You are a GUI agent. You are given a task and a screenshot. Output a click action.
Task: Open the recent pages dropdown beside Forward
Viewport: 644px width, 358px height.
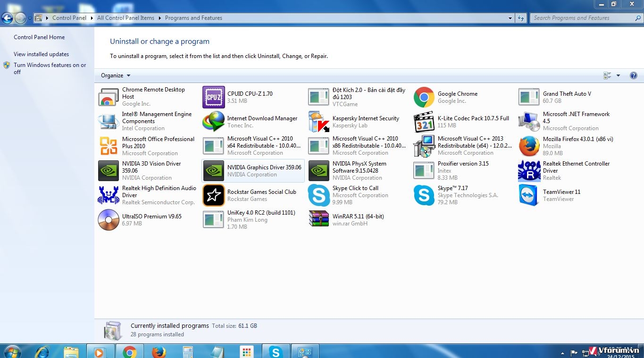pos(30,18)
